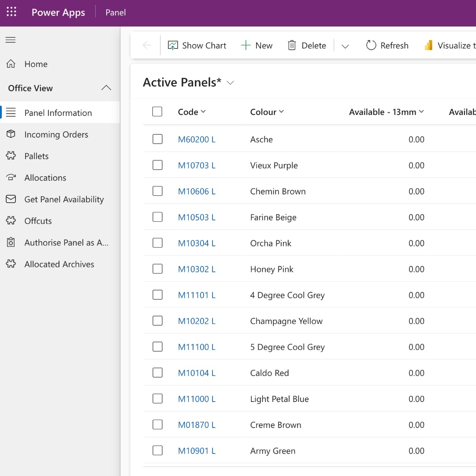Collapse the sidebar using the hamburger icon

[x=11, y=40]
